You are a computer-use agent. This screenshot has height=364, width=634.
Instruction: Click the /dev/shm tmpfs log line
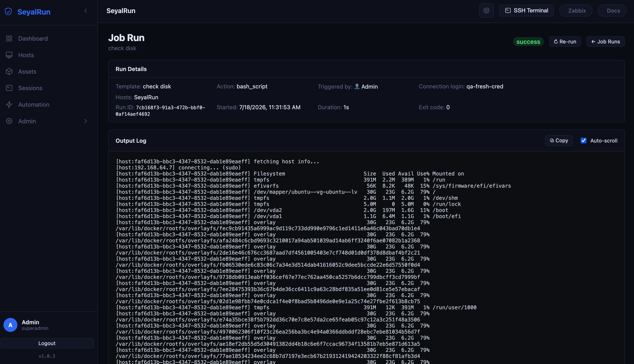287,198
